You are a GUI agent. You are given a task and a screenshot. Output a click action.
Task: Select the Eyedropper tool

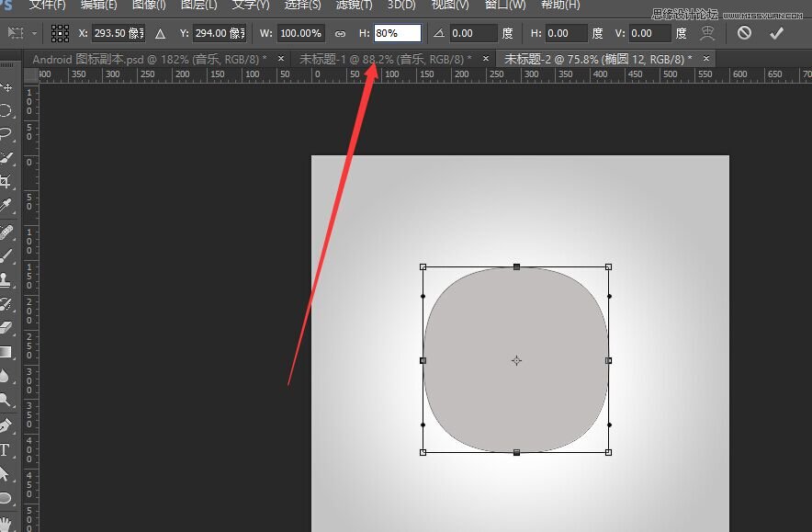click(x=6, y=206)
